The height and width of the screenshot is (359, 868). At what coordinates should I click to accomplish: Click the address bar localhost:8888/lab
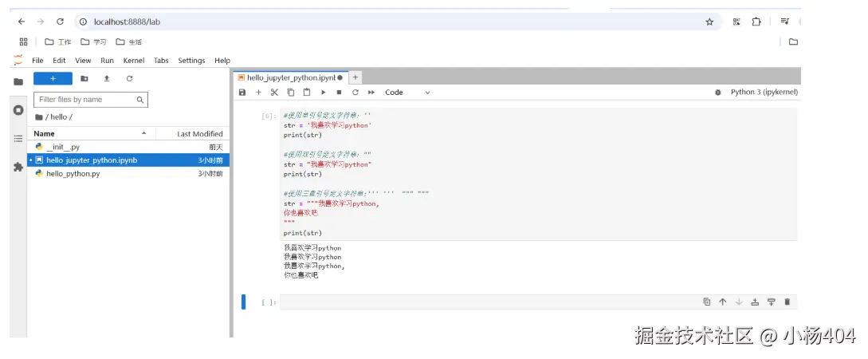click(398, 22)
